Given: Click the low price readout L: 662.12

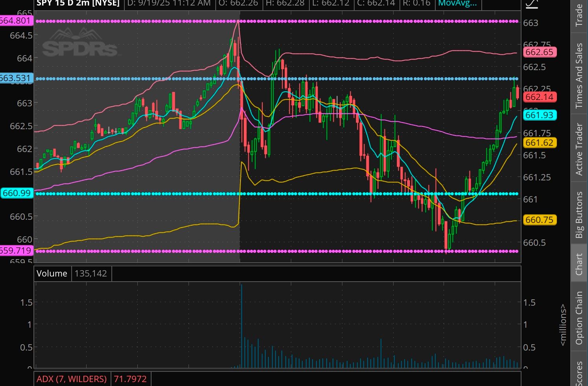Looking at the screenshot, I should click(331, 4).
